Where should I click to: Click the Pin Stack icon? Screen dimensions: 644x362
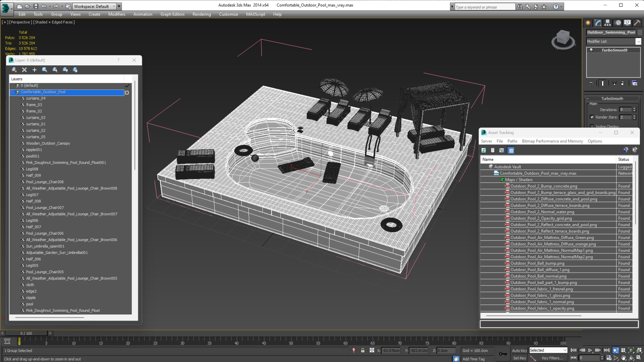[x=591, y=83]
